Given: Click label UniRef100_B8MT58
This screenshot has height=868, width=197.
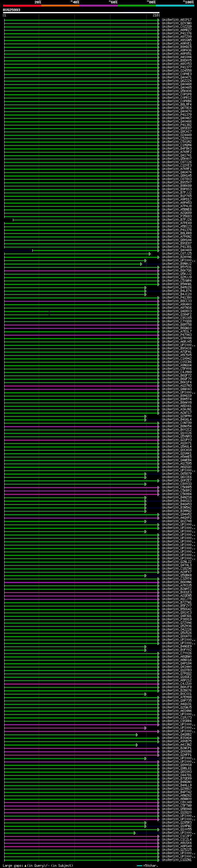Looking at the screenshot, I should (176, 325).
